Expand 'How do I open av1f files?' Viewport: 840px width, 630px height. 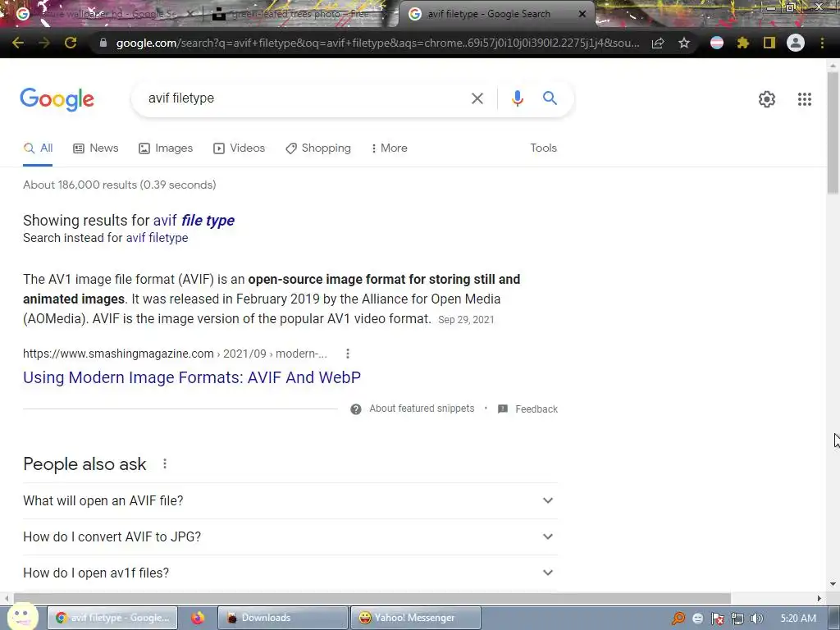[290, 573]
